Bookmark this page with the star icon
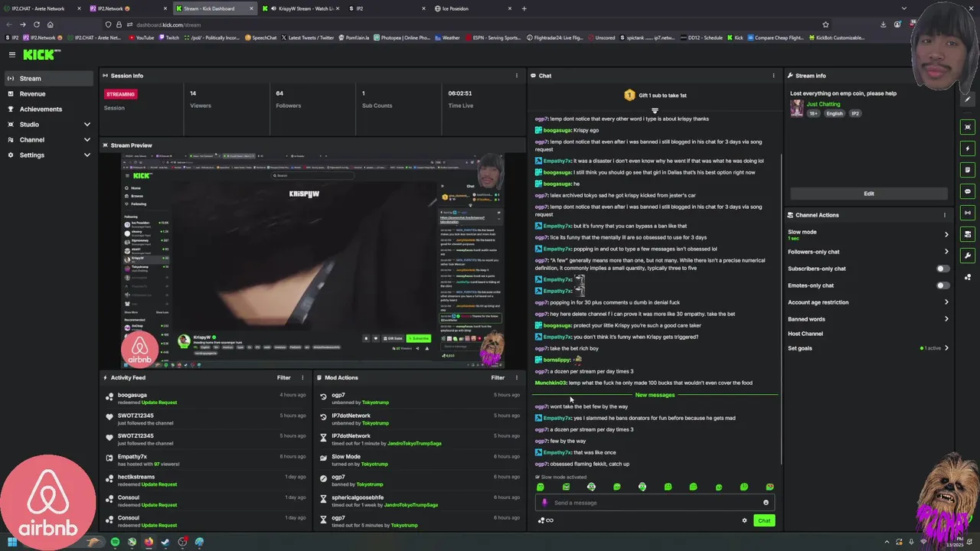The height and width of the screenshot is (551, 980). click(825, 24)
